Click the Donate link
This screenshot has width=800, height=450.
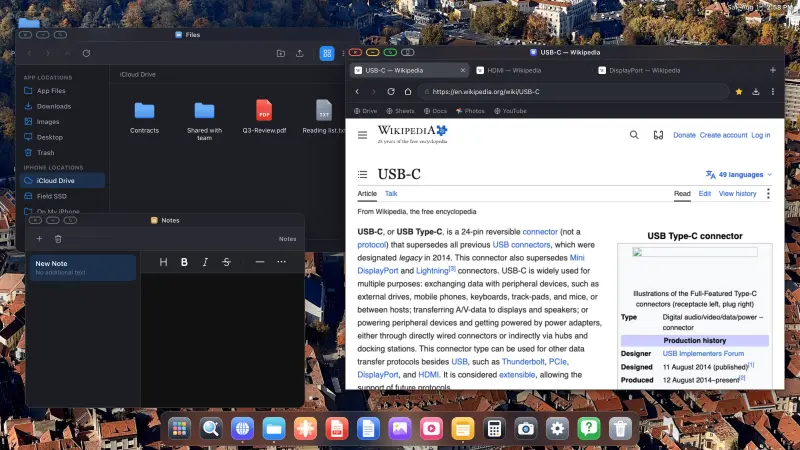click(x=684, y=135)
